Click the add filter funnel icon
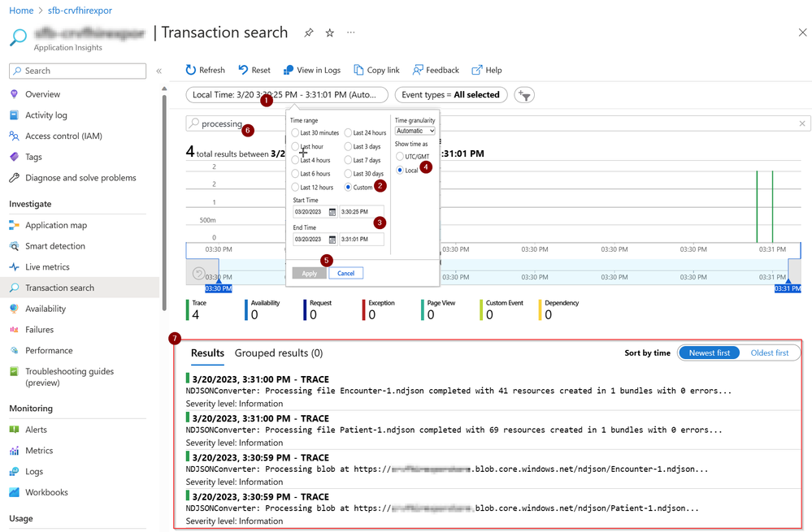Screen dimensions: 812x532 point(524,95)
